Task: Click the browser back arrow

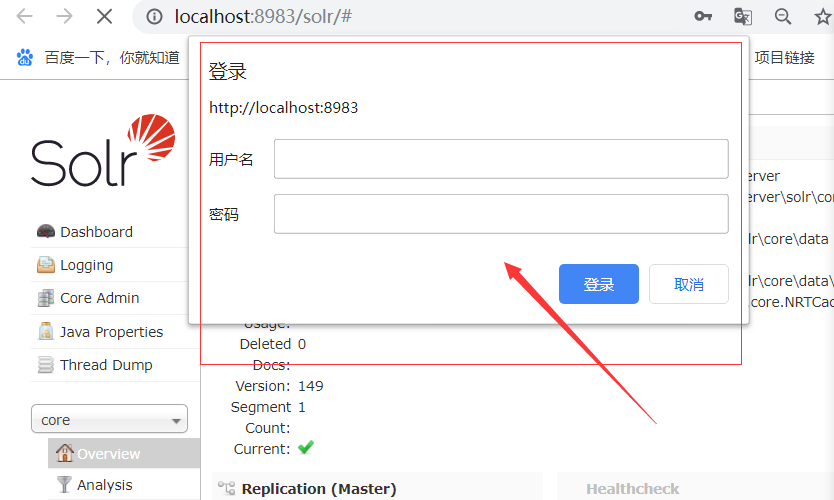Action: pos(24,16)
